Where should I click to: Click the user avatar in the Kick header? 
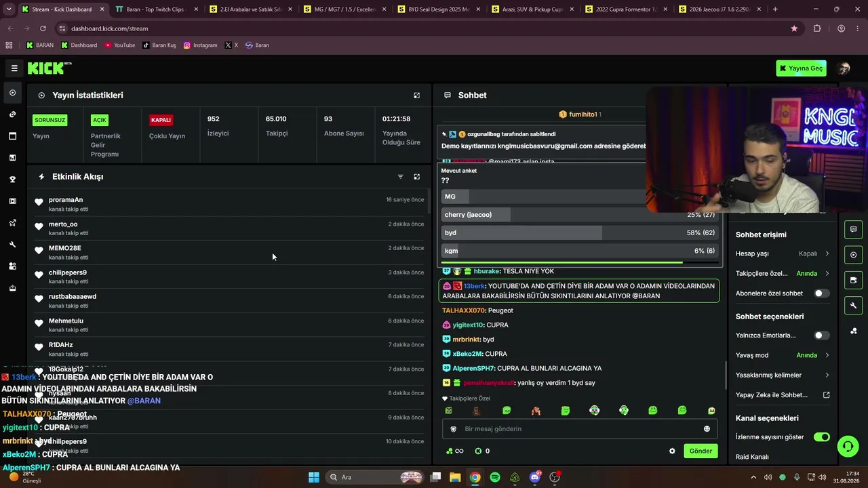844,68
